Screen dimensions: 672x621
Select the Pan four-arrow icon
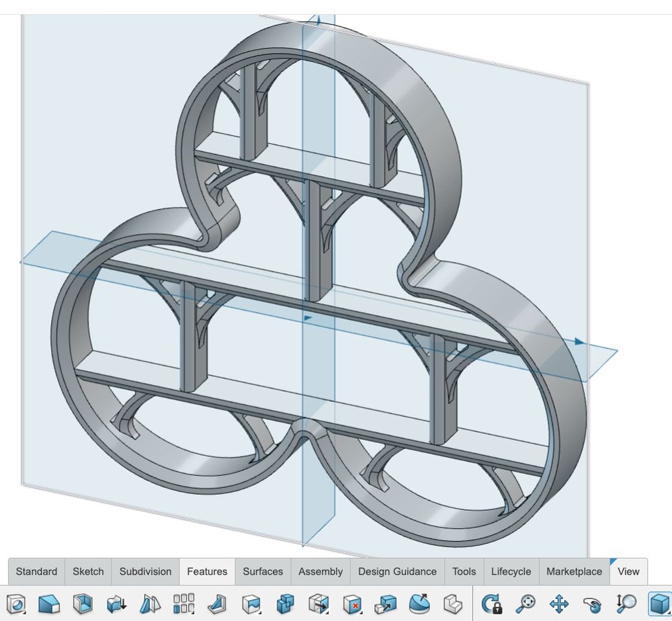point(559,604)
